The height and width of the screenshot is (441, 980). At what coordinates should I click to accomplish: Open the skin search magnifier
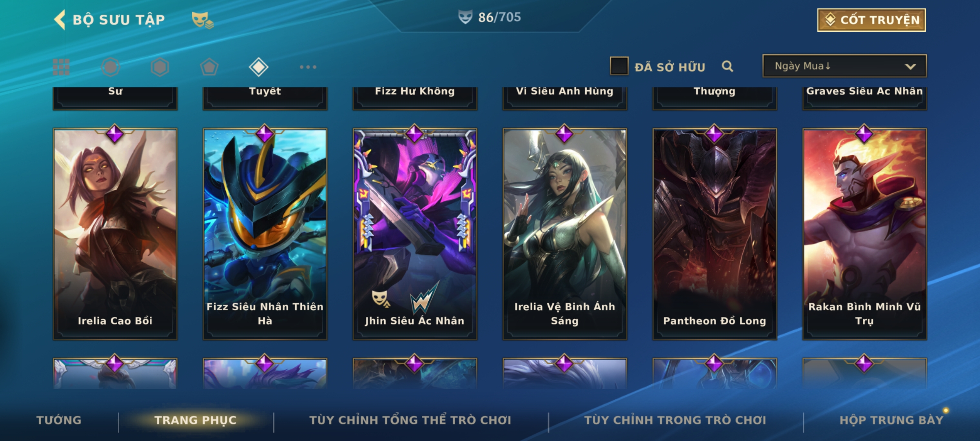[727, 66]
